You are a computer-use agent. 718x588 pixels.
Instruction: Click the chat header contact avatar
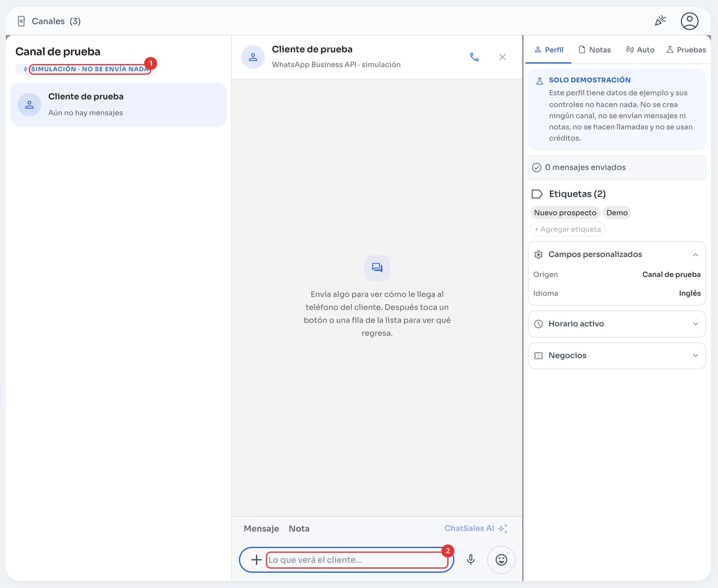pyautogui.click(x=253, y=57)
